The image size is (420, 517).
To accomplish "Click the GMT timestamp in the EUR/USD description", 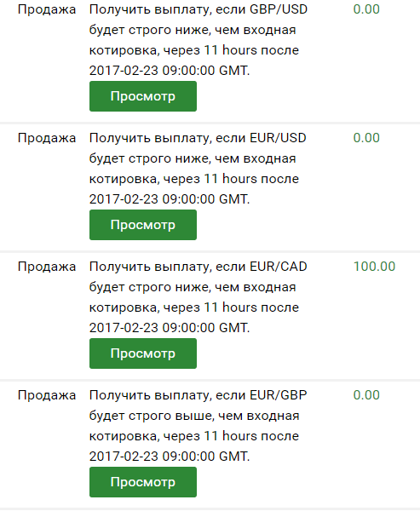I will (170, 199).
